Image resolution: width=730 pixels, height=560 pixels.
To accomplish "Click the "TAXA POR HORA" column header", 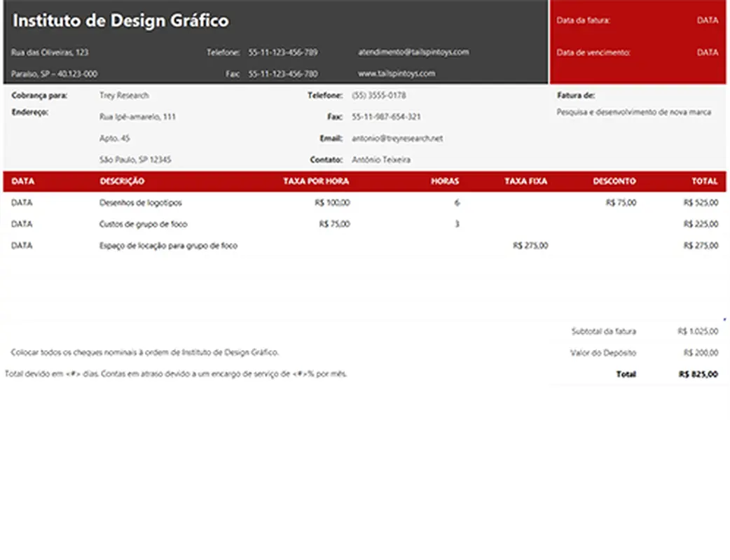I will 316,181.
